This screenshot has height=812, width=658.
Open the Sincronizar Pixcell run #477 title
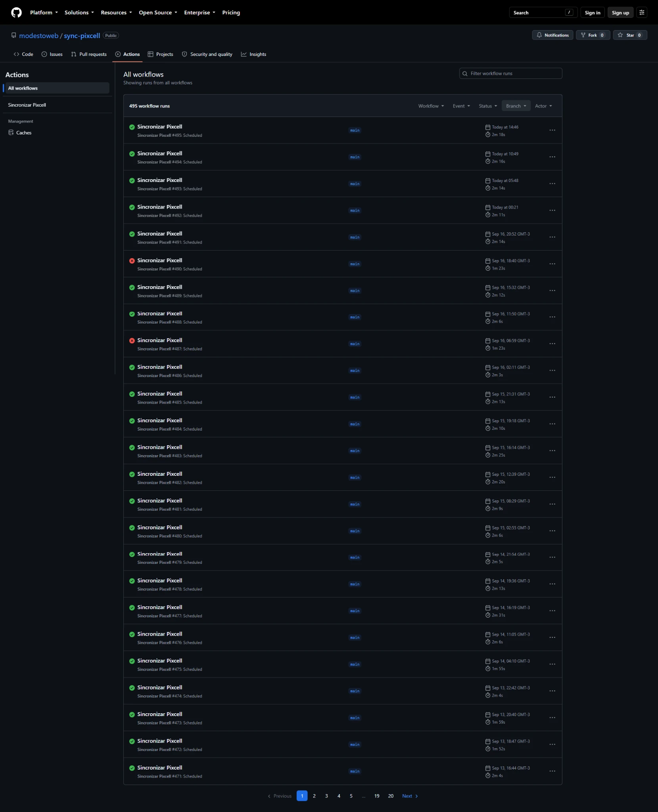pos(160,607)
